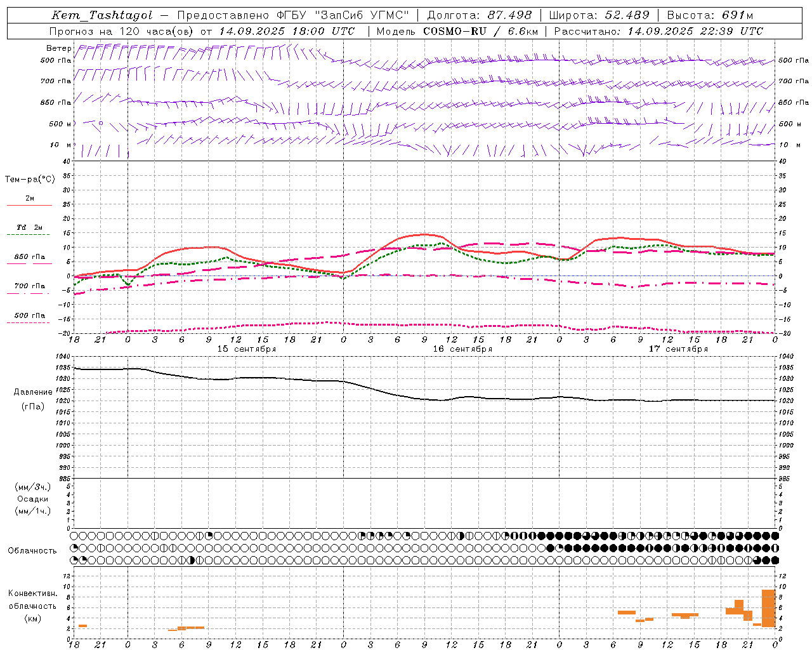
Task: Select the Широта: 52.489 value
Action: coord(599,15)
